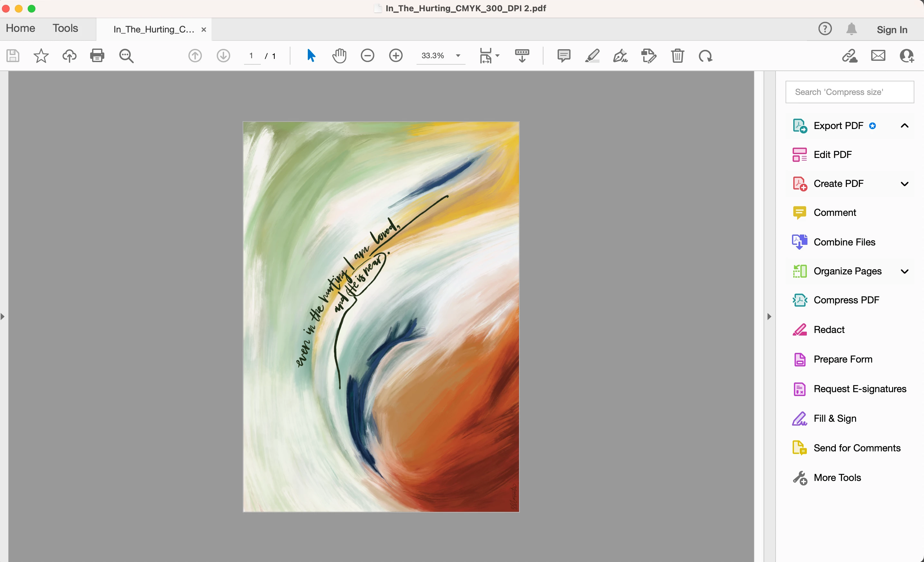Click the delete trash icon
924x562 pixels.
tap(677, 56)
